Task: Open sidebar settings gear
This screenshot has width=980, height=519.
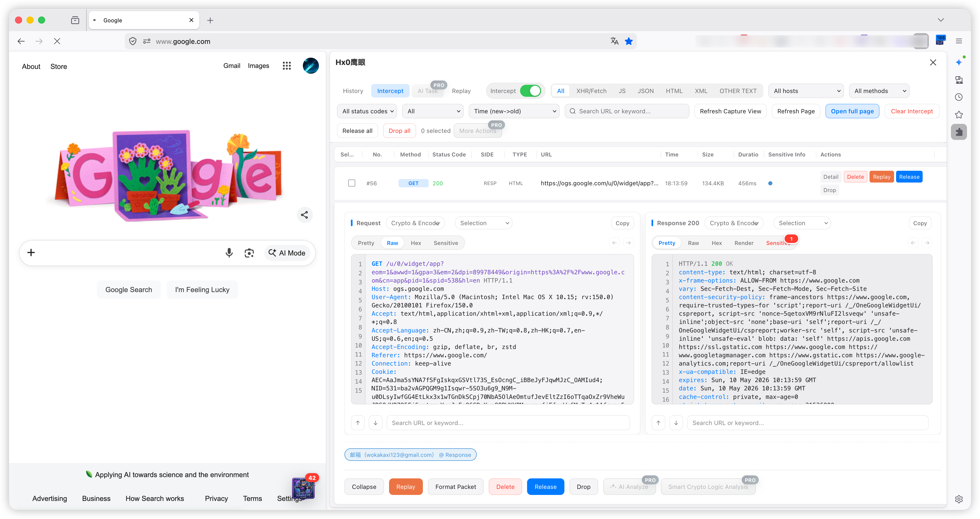Action: click(x=959, y=499)
